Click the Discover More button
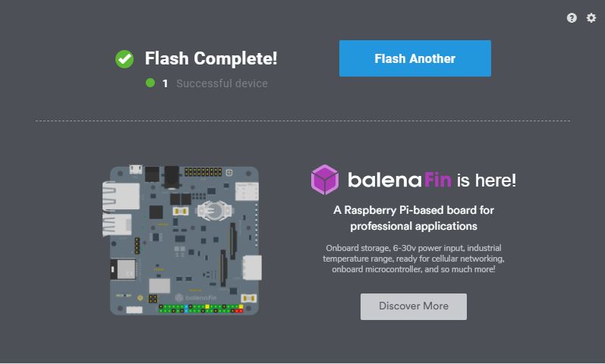The height and width of the screenshot is (364, 605). click(x=413, y=306)
